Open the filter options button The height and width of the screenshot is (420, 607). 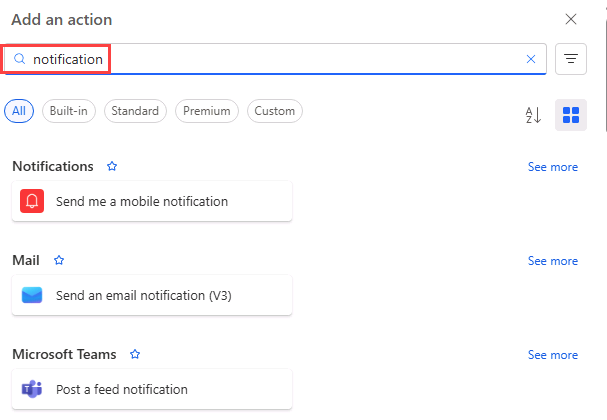pos(571,59)
